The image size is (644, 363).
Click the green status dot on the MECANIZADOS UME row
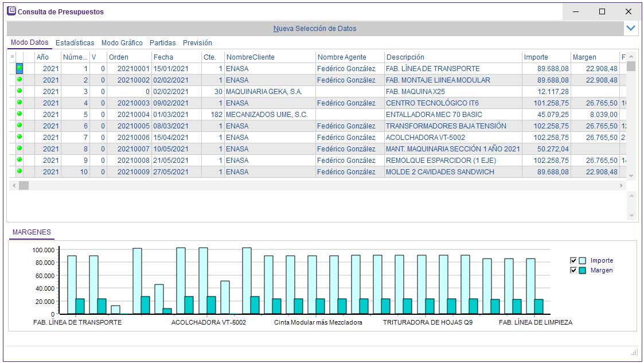[x=19, y=114]
